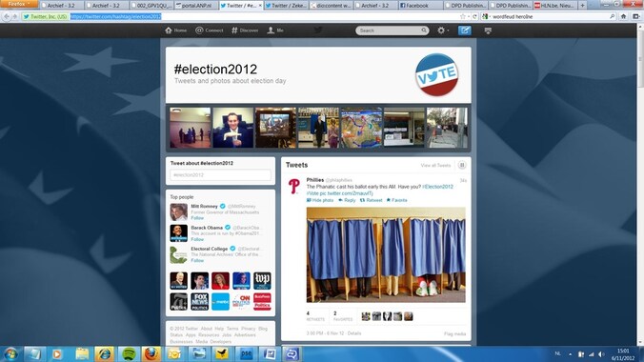Click the Me profile icon
Viewport: 644px width, 362px height.
coord(275,30)
